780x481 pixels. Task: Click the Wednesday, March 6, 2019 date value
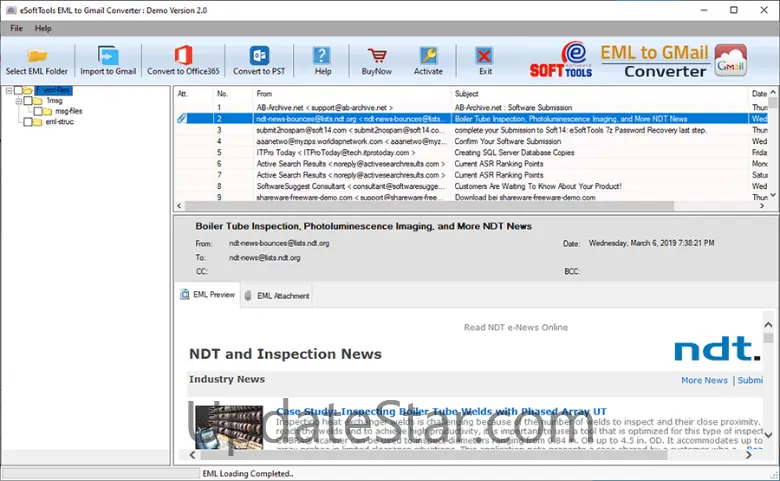[652, 243]
